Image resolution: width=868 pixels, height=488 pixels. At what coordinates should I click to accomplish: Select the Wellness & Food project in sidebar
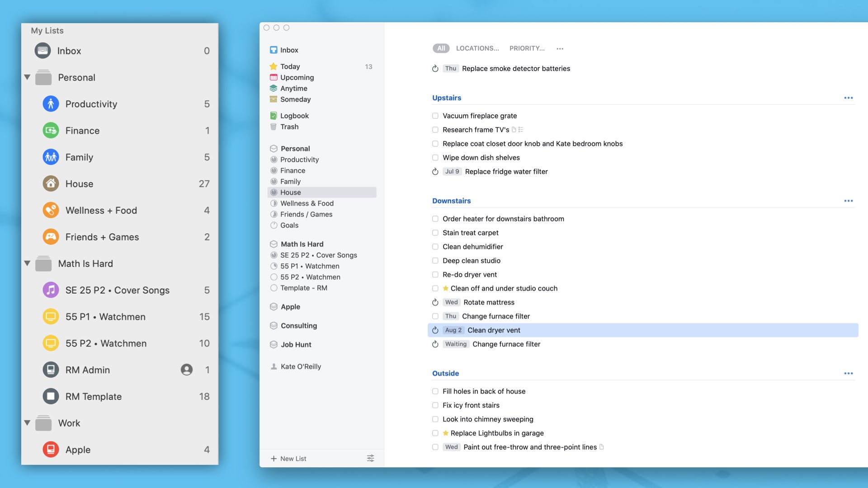(307, 203)
